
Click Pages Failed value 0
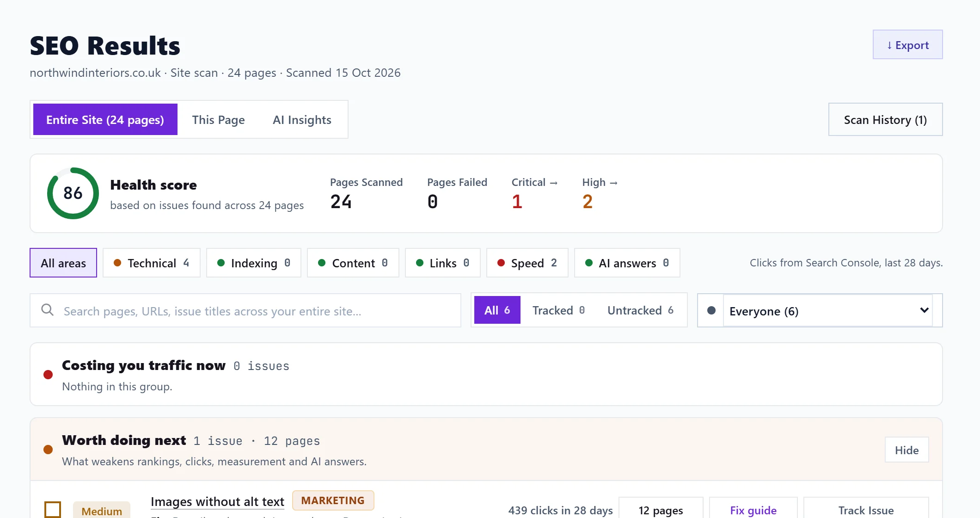[433, 202]
